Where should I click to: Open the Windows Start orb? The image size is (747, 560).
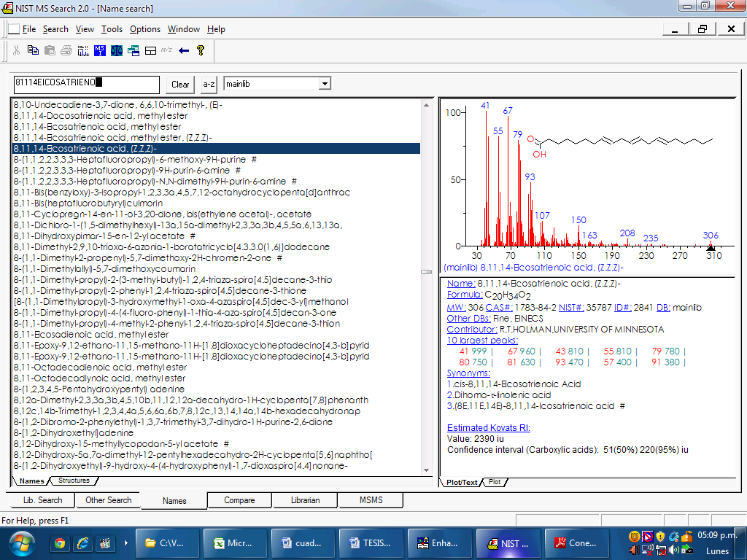point(21,543)
